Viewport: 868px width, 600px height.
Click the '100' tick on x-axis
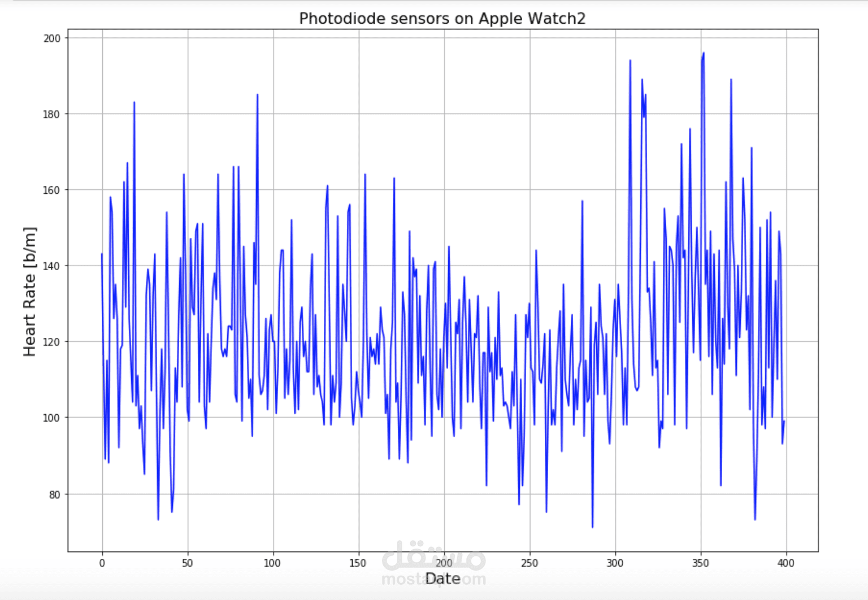pos(273,563)
